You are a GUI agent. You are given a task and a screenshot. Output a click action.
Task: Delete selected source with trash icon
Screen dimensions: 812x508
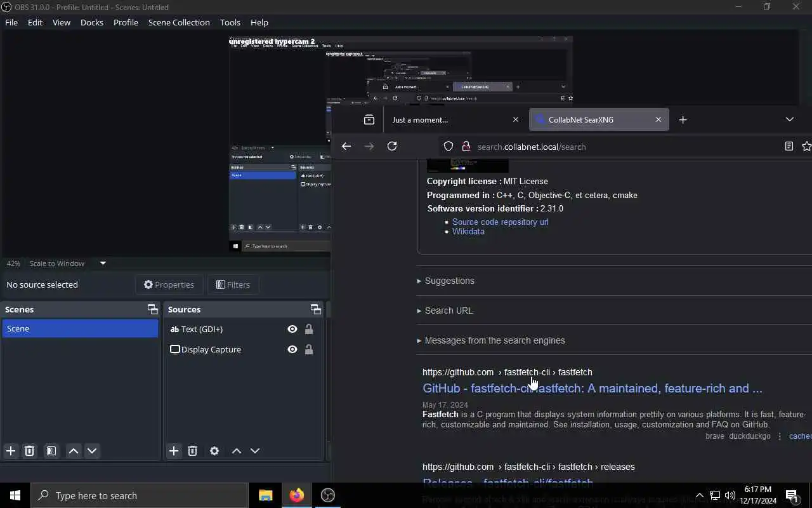coord(193,451)
